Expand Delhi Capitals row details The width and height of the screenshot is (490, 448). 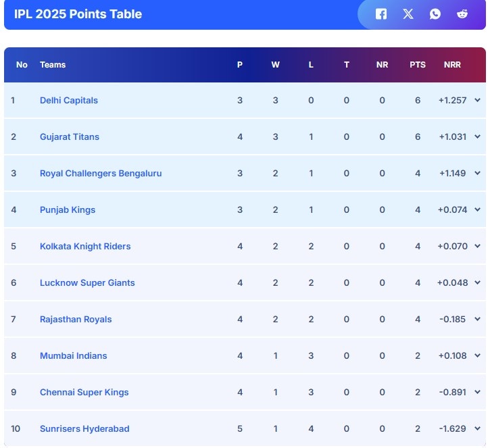click(477, 101)
